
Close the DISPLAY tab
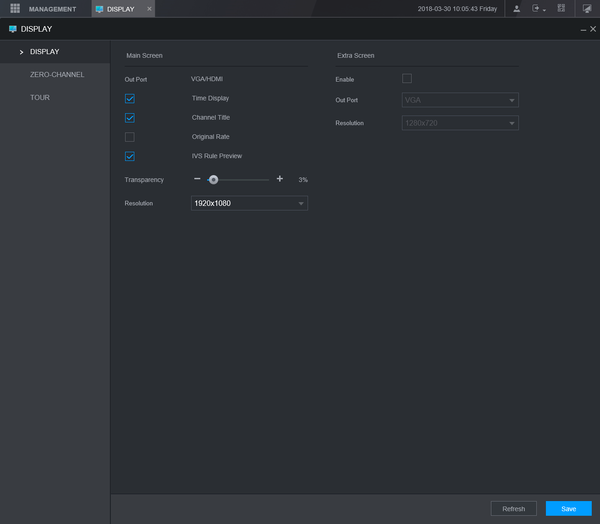[149, 9]
